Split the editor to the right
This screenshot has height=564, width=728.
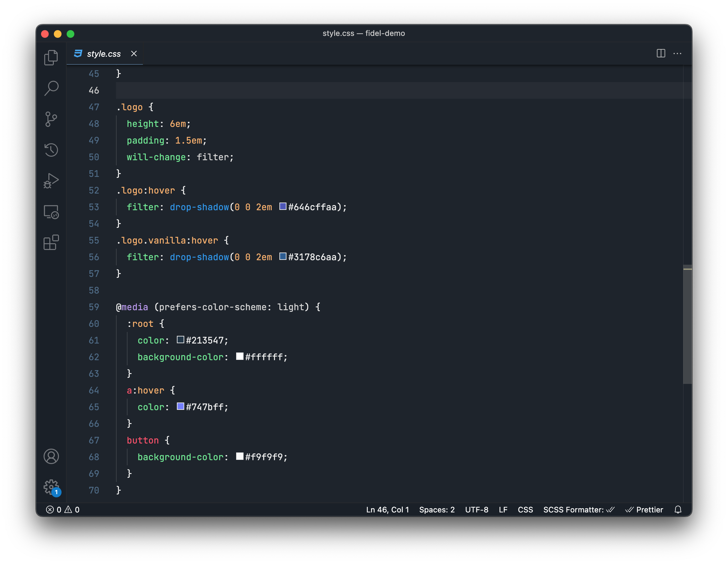tap(661, 53)
